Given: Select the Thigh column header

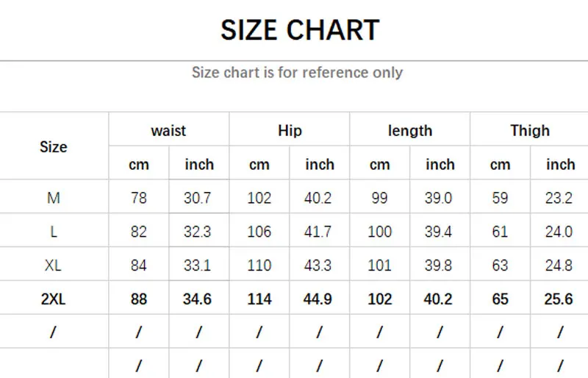Looking at the screenshot, I should pos(530,131).
